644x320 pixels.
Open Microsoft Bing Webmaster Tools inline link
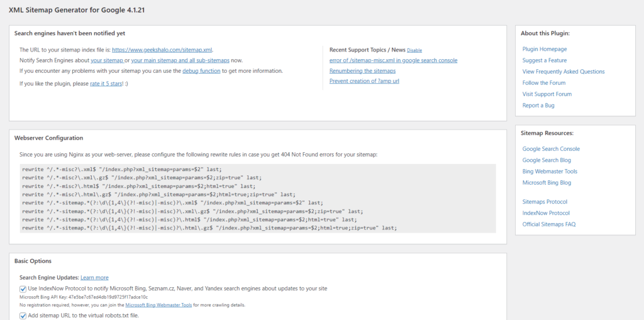click(x=158, y=305)
